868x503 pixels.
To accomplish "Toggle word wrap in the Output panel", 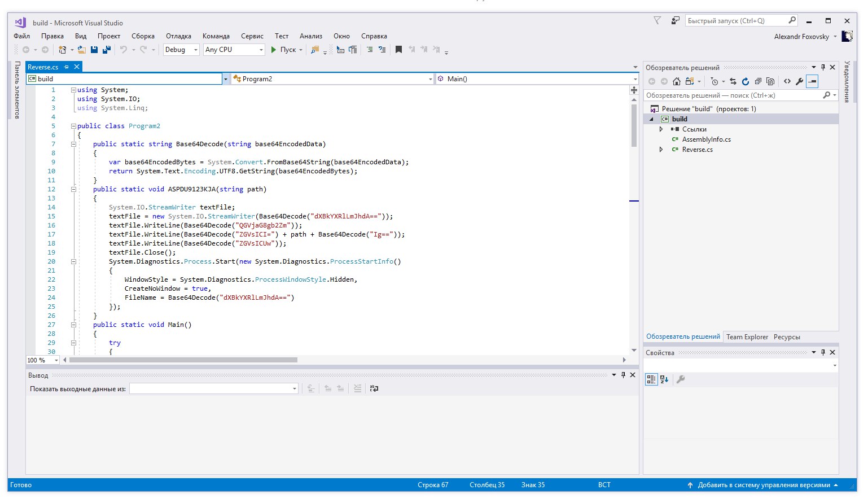I will coord(374,388).
